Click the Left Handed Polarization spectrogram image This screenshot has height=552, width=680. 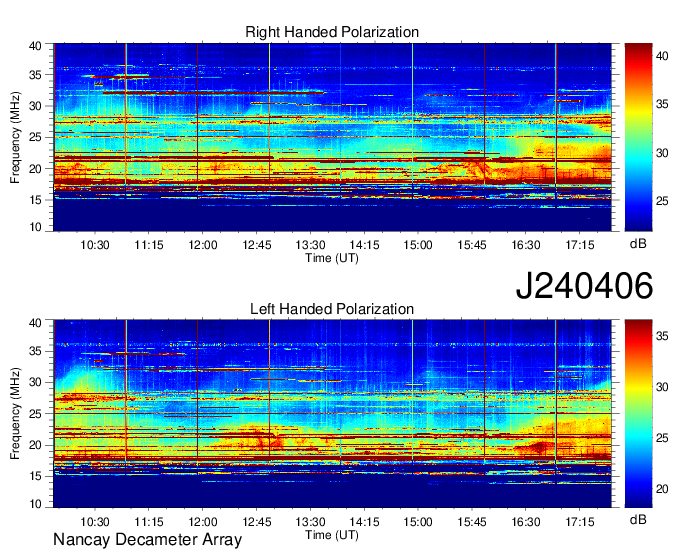coord(332,414)
